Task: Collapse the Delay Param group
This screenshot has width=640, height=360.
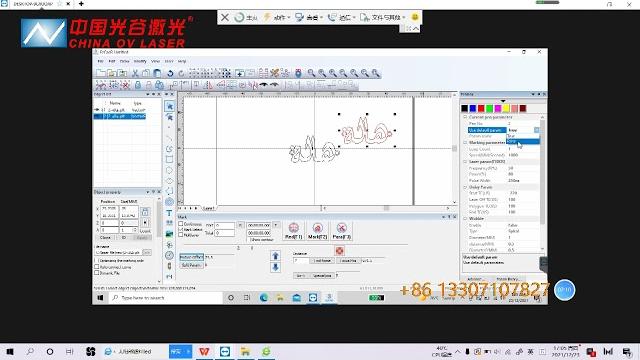Action: (x=465, y=187)
